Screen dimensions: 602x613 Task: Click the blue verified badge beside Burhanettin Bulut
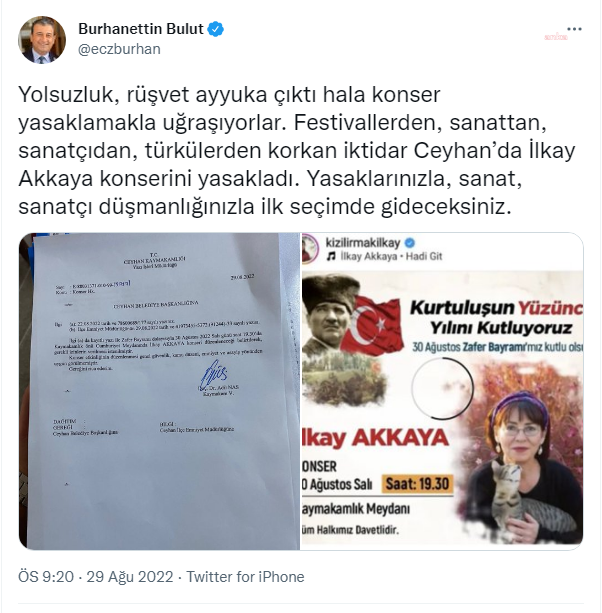(215, 29)
